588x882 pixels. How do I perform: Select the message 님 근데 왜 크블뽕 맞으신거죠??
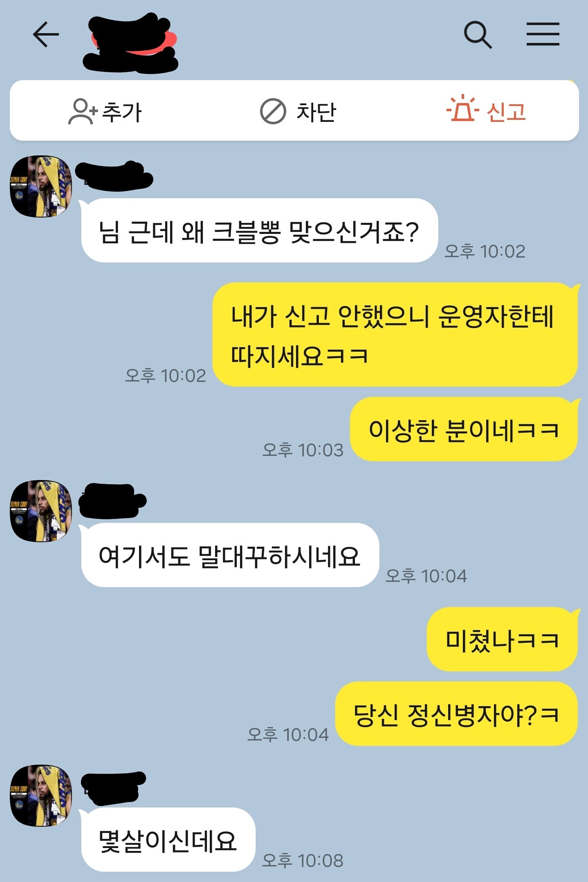click(x=259, y=231)
